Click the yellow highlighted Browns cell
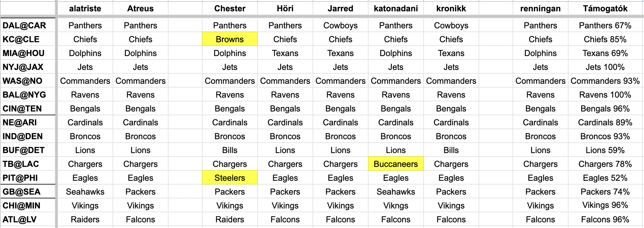Image resolution: width=644 pixels, height=228 pixels. pyautogui.click(x=230, y=39)
